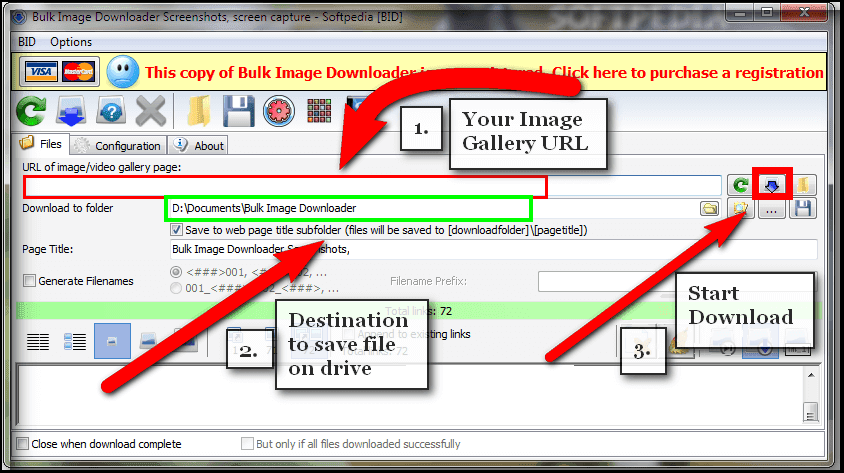Minimize the Bulk Image Downloader window
Image resolution: width=844 pixels, height=473 pixels.
[740, 12]
